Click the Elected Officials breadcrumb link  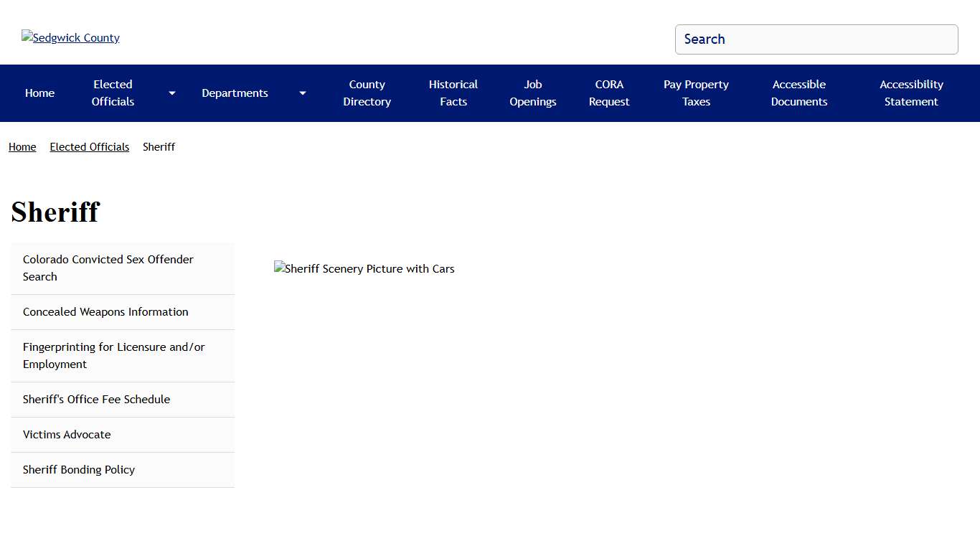(x=90, y=147)
